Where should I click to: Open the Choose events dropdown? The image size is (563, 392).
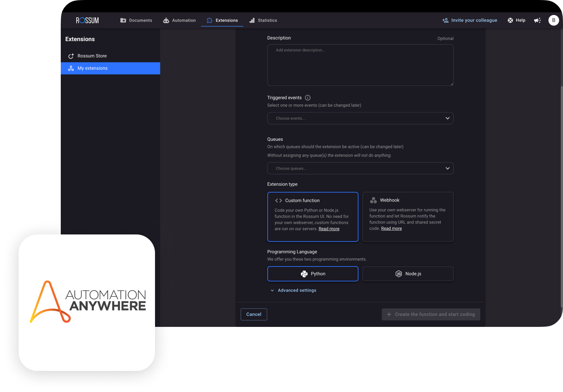pos(360,118)
